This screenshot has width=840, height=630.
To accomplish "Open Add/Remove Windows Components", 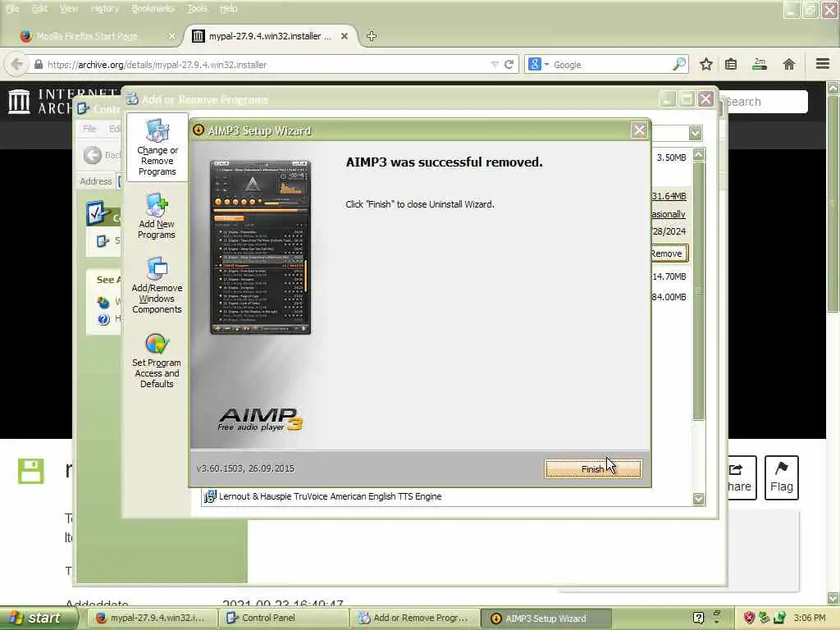I will click(157, 285).
